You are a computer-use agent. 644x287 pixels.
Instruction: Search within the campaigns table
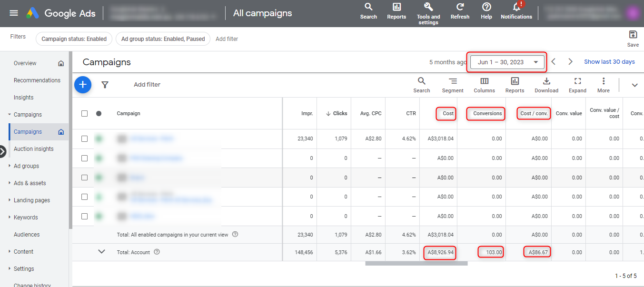click(x=421, y=85)
